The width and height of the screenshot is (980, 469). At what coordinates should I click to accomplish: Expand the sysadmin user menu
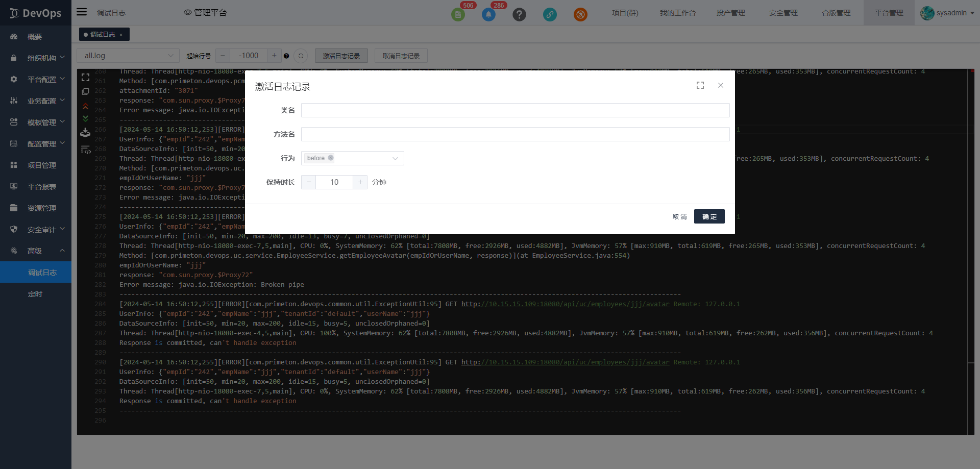point(947,13)
